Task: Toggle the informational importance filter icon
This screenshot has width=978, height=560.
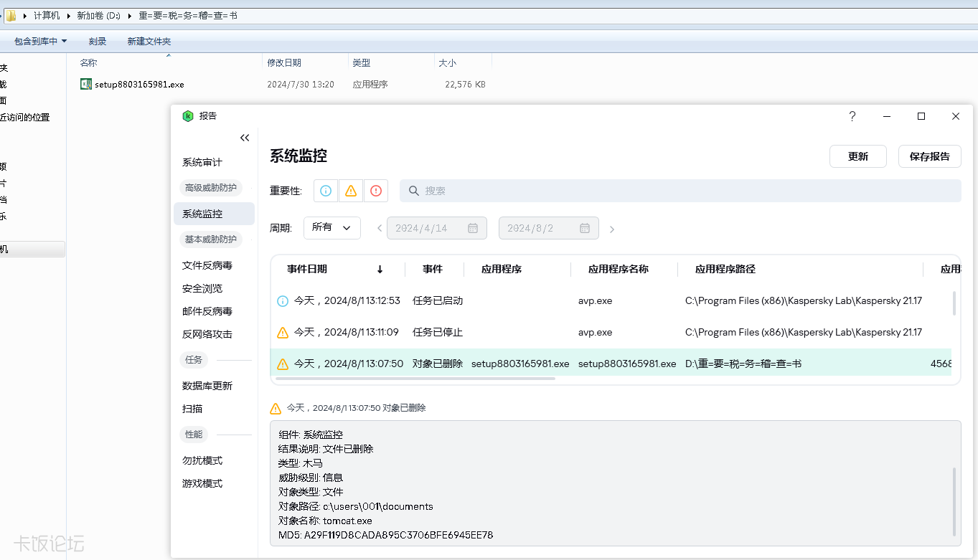Action: 326,191
